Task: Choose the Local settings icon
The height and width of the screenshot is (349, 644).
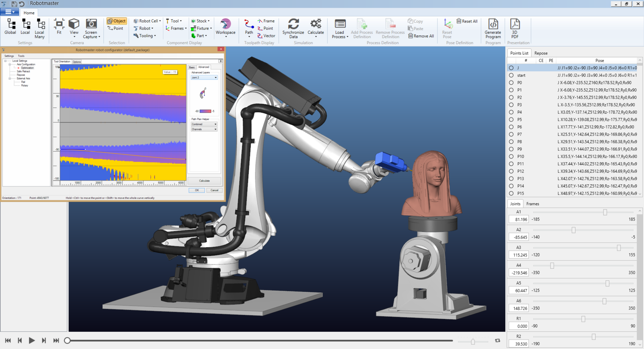Action: (x=25, y=27)
